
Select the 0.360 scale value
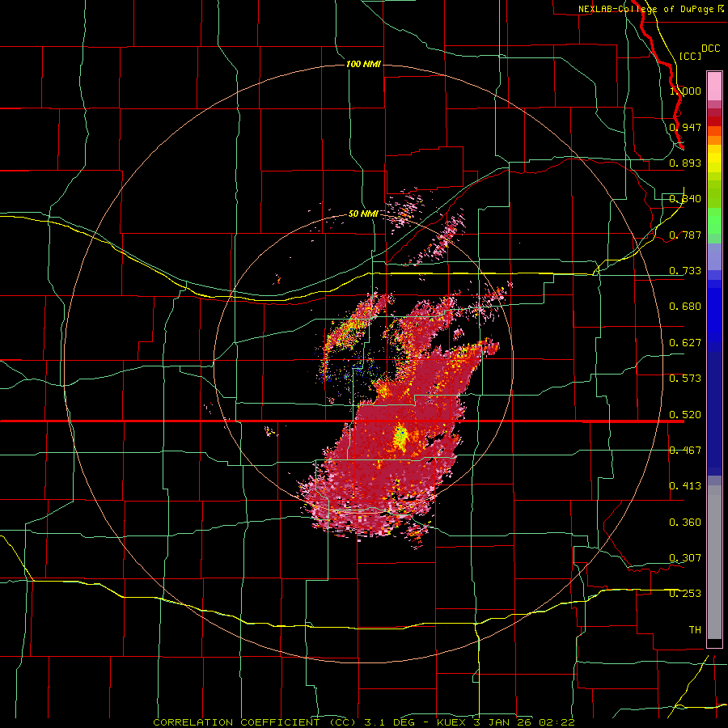pos(685,523)
